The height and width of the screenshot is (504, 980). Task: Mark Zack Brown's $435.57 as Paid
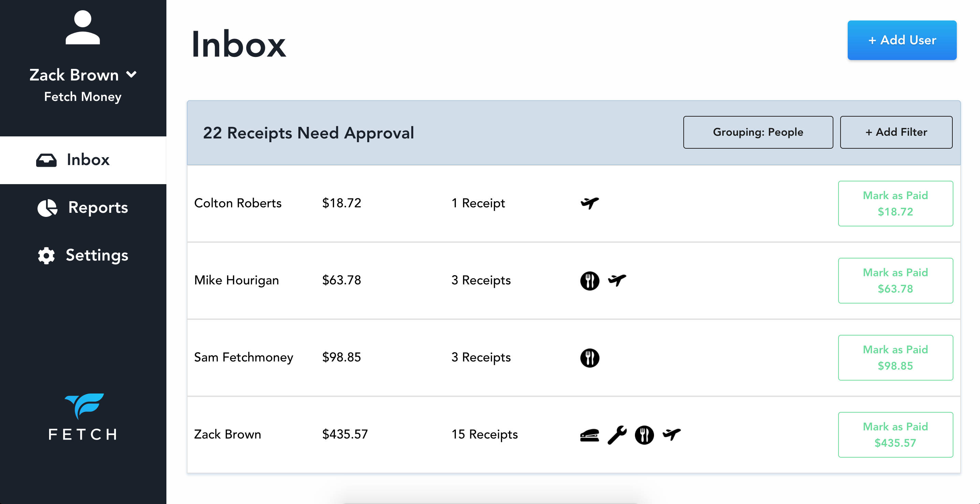point(895,434)
